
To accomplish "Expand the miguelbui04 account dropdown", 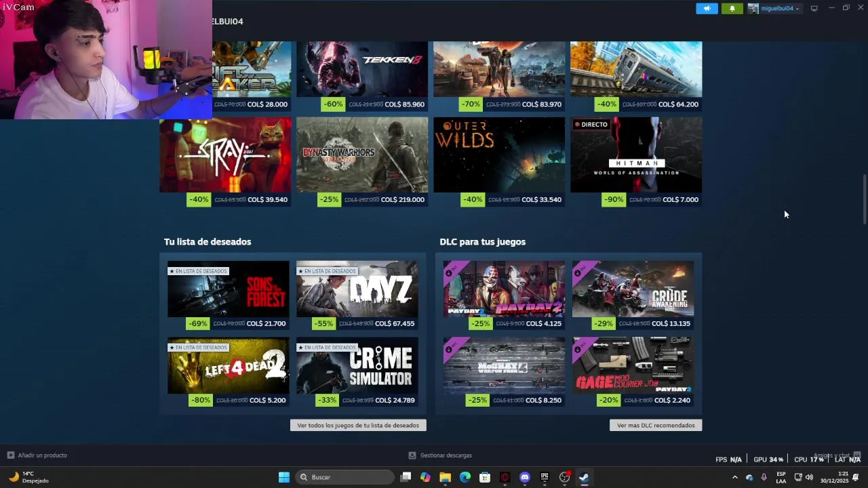I will click(774, 9).
